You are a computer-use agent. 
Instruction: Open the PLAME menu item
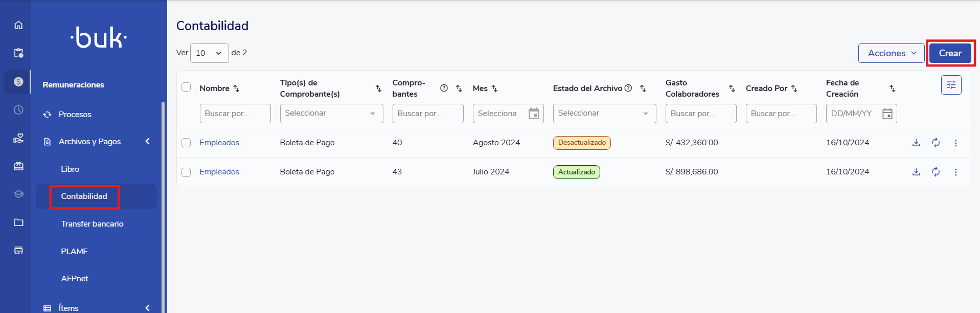[x=74, y=252]
